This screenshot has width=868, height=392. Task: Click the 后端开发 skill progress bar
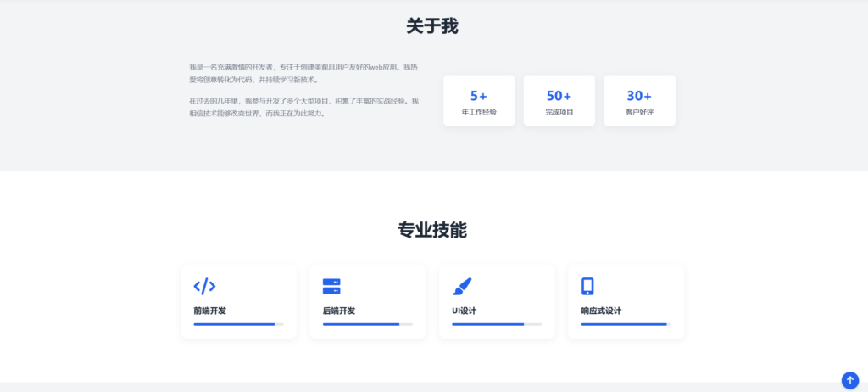pos(367,324)
